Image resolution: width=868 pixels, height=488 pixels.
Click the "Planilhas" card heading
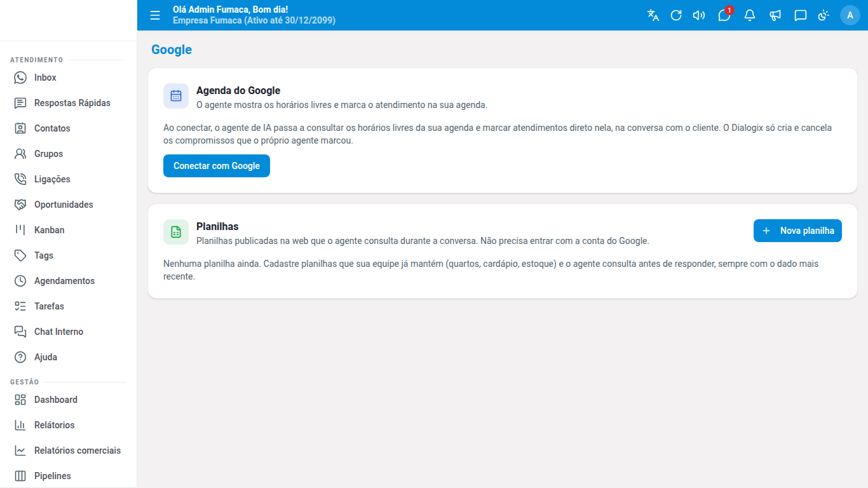(217, 226)
